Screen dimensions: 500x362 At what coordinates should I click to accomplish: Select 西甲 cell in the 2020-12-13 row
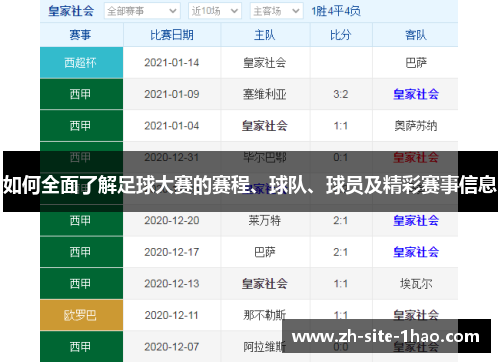pyautogui.click(x=81, y=284)
